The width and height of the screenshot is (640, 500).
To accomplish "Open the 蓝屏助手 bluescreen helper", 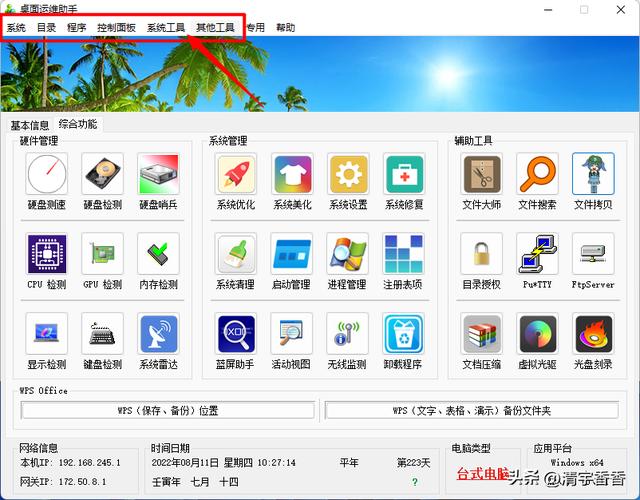I will [x=236, y=334].
